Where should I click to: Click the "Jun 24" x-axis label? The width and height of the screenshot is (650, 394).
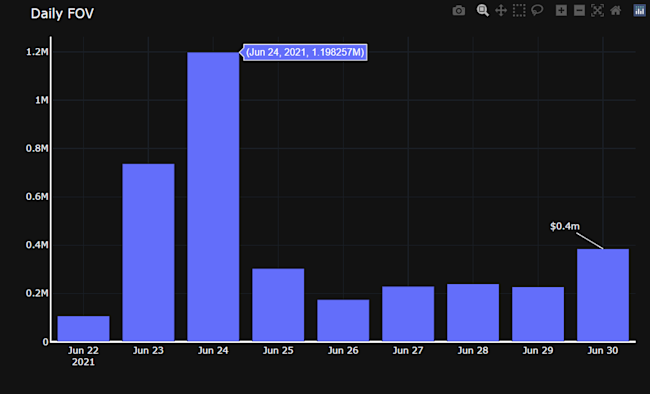click(213, 350)
